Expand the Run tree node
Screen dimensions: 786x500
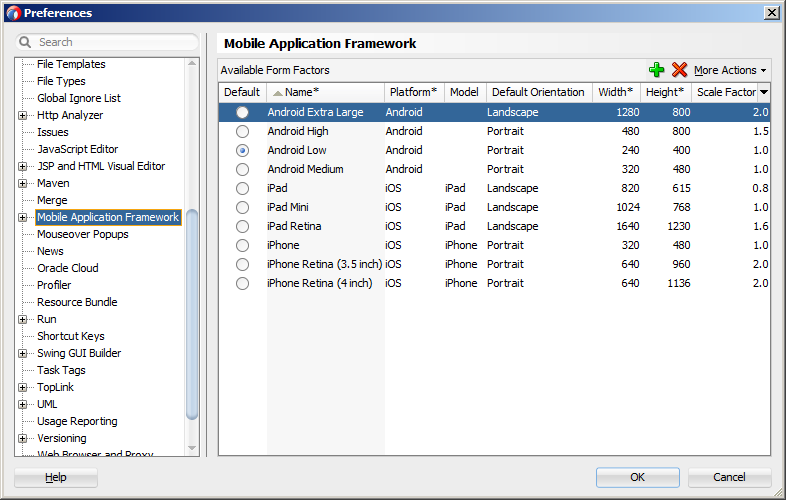coord(23,319)
